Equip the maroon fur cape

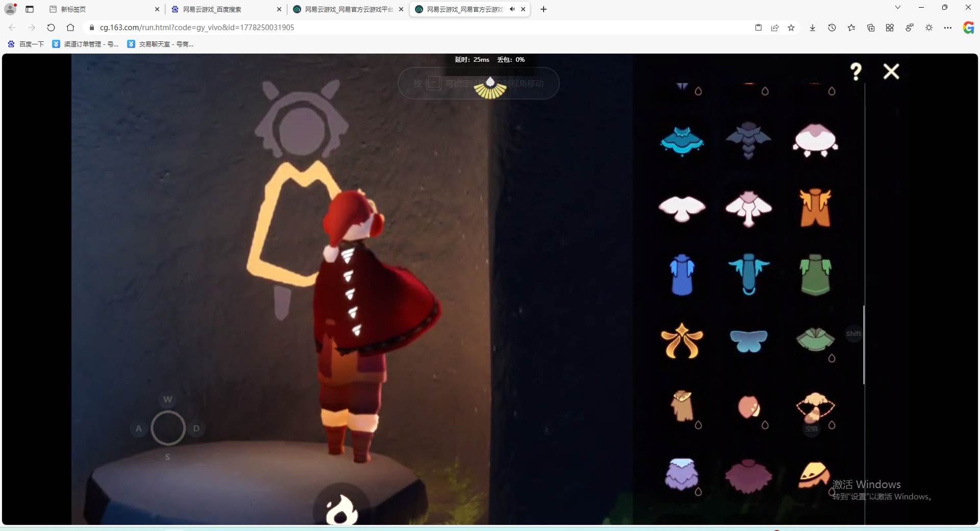pos(749,476)
